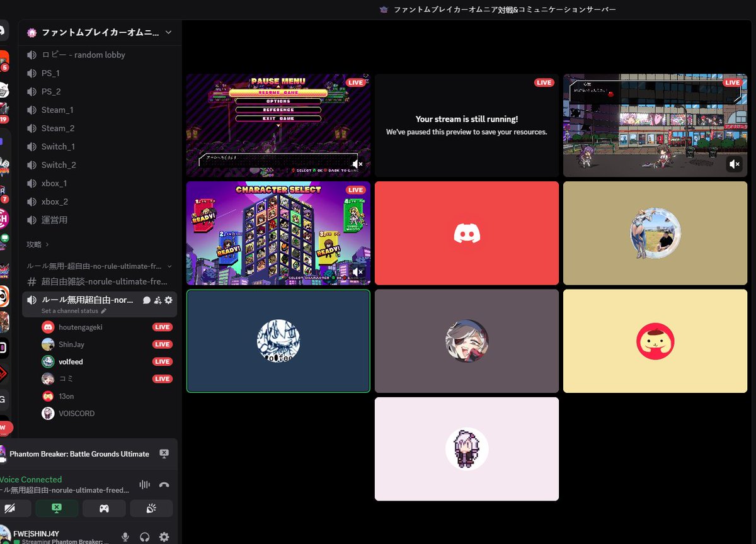The width and height of the screenshot is (756, 544).
Task: Focus yellow tile with red-hat avatar
Action: pos(655,341)
